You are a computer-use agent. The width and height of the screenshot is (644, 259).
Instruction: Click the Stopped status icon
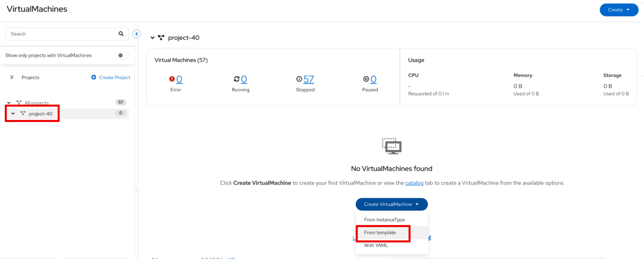click(299, 79)
